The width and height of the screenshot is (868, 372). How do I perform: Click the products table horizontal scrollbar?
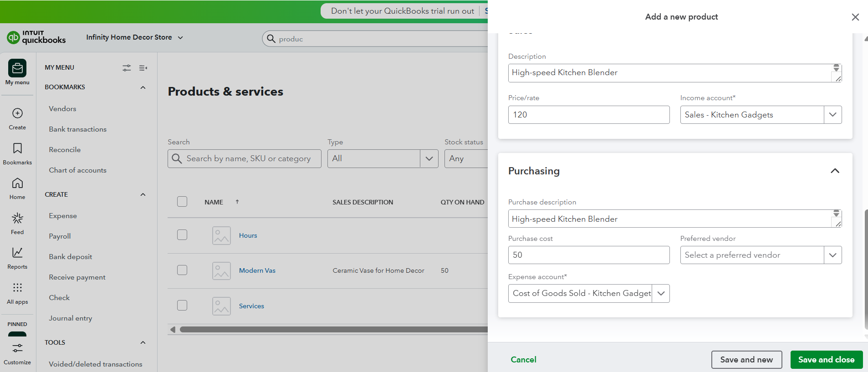333,329
